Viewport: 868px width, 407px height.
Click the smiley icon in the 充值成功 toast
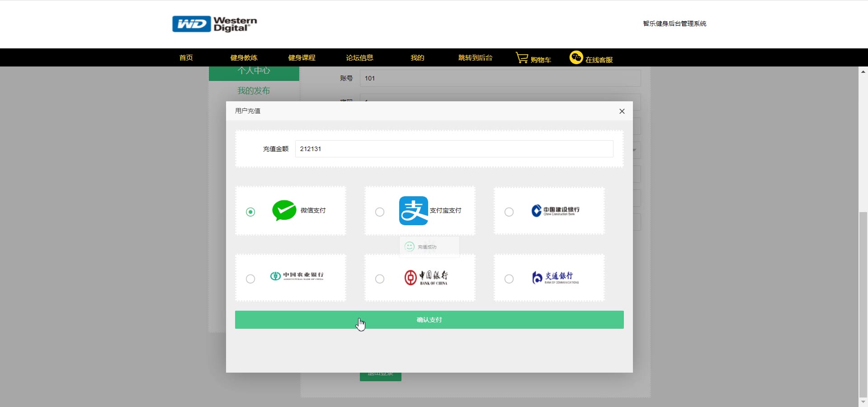tap(410, 246)
